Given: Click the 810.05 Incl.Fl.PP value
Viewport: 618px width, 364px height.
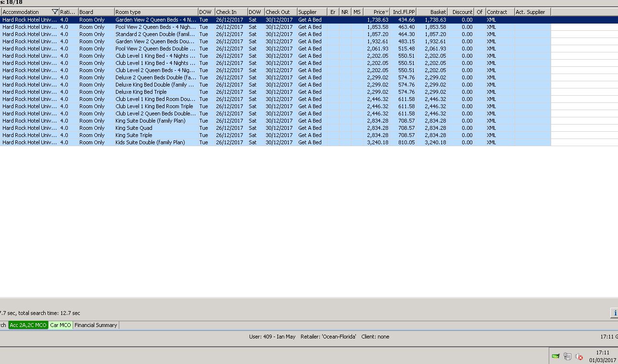Looking at the screenshot, I should coord(406,142).
